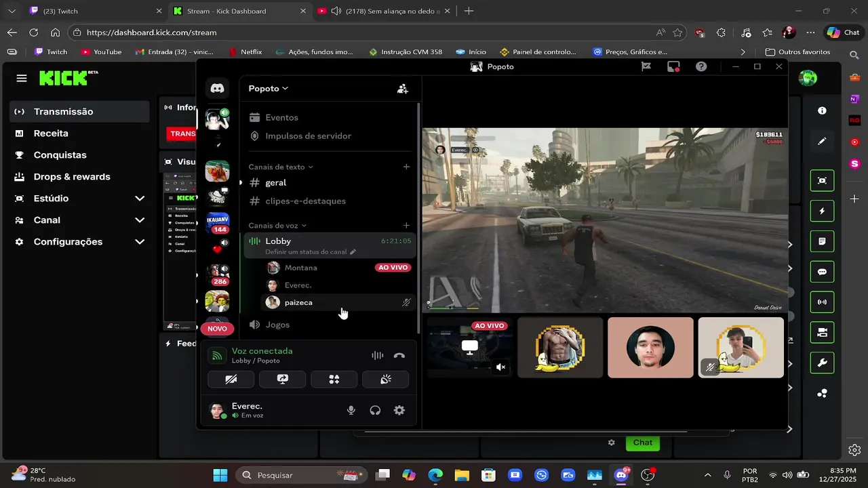
Task: Disconnect from voice with hang-up icon
Action: 399,355
